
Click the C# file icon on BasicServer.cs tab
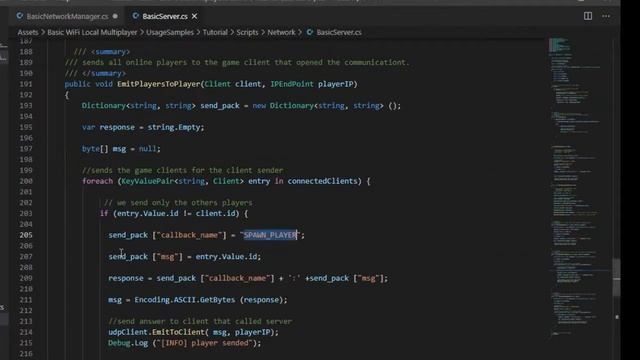[x=136, y=16]
